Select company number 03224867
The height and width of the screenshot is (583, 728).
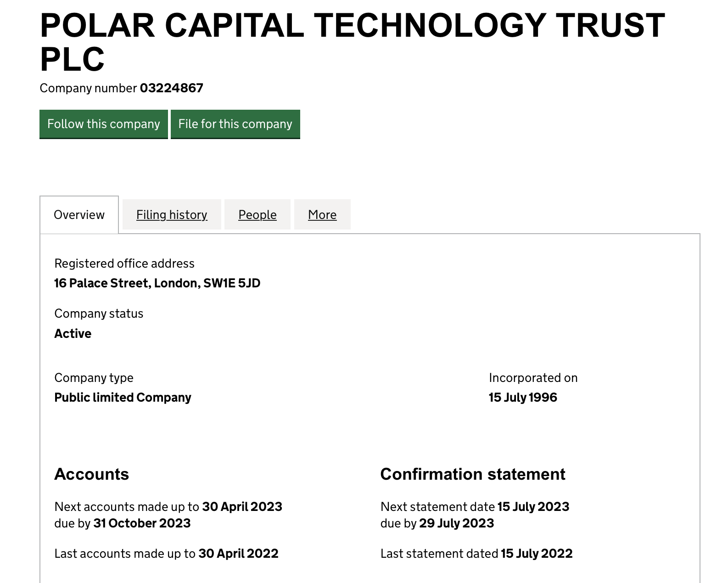coord(172,88)
